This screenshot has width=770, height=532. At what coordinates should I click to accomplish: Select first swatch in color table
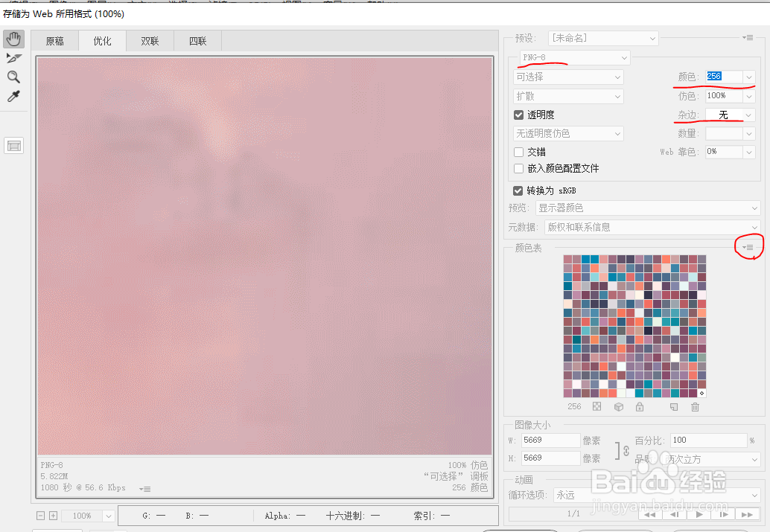(x=567, y=259)
